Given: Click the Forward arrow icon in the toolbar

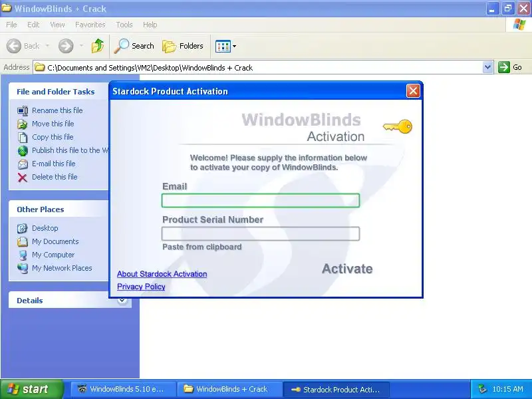Looking at the screenshot, I should point(66,46).
